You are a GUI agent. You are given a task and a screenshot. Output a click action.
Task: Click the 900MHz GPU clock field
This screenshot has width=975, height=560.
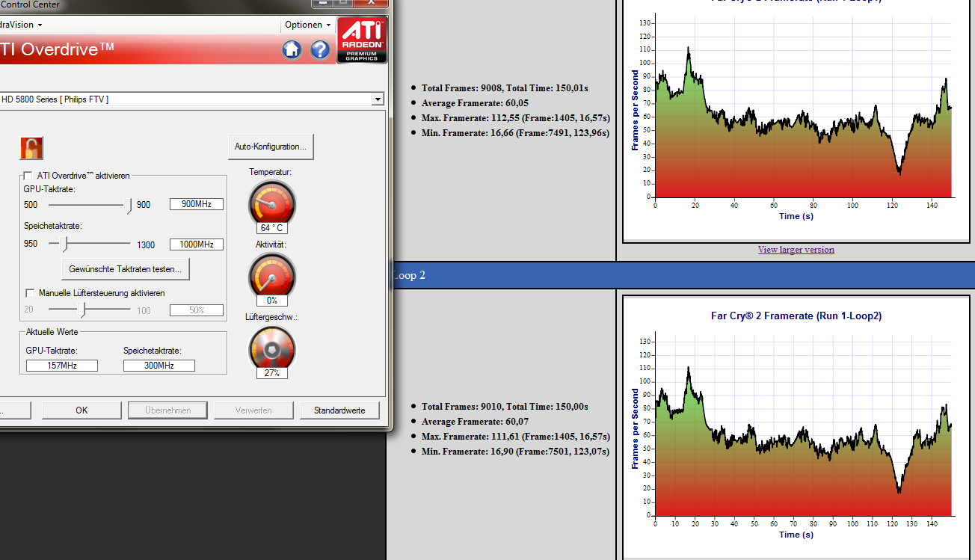pos(197,204)
